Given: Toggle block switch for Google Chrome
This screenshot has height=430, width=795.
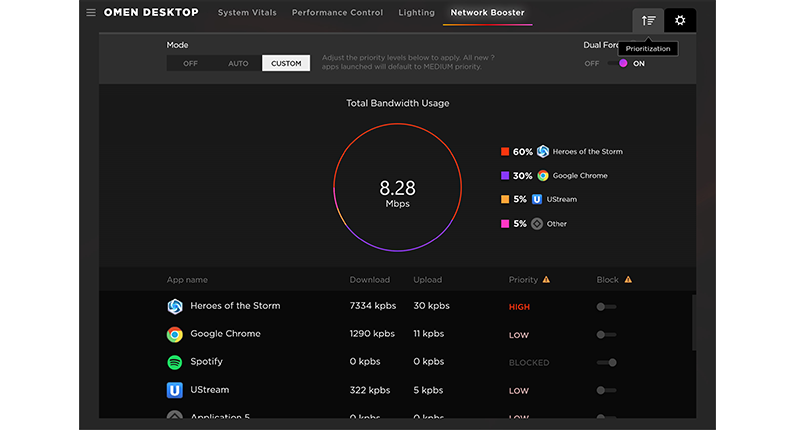Looking at the screenshot, I should click(x=605, y=335).
